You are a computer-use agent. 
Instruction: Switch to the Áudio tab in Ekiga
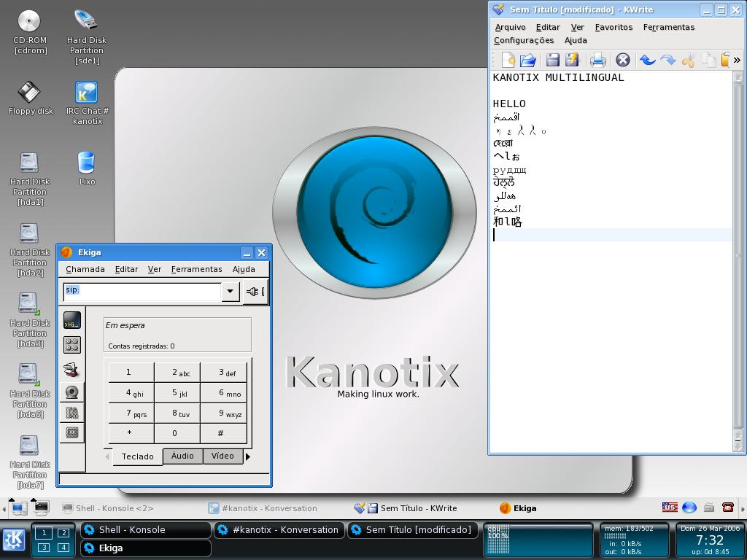[x=182, y=456]
